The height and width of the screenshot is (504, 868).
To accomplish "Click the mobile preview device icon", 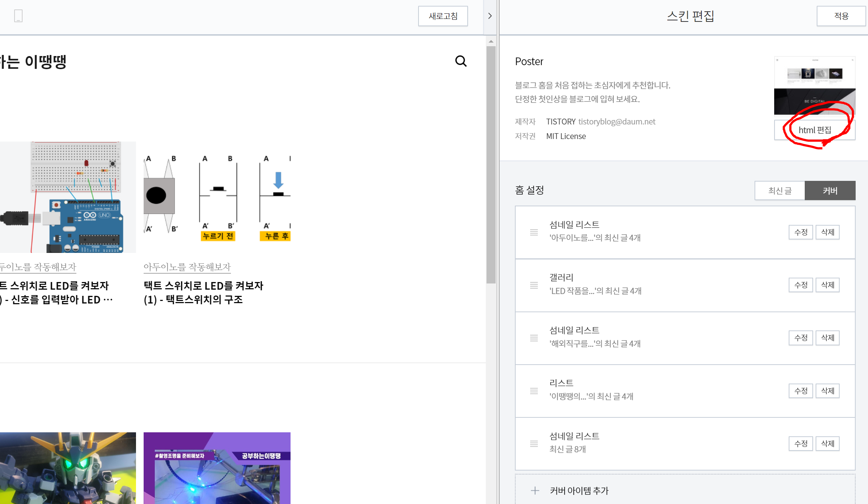I will click(18, 16).
